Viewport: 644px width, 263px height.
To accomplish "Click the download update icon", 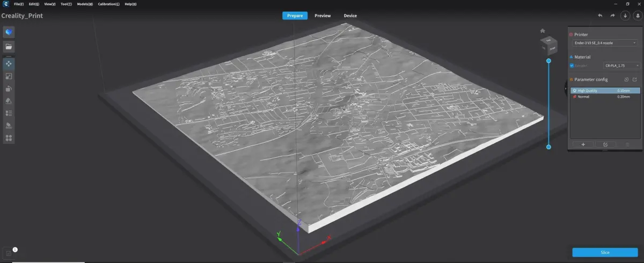I will 625,16.
